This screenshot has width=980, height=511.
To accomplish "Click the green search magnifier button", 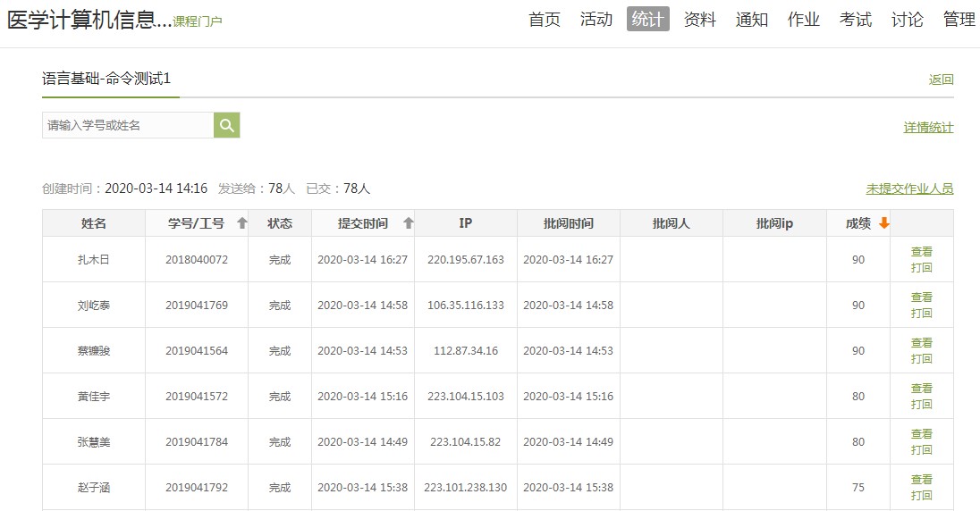I will tap(227, 125).
